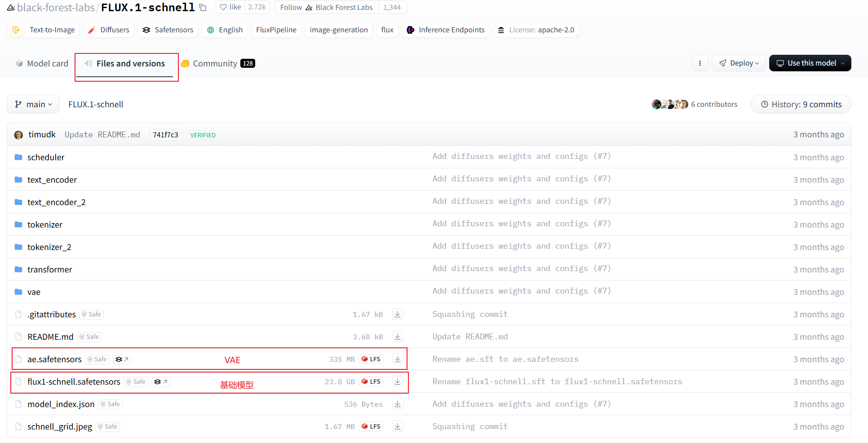The image size is (868, 443).
Task: Expand the main branch dropdown
Action: [x=33, y=104]
